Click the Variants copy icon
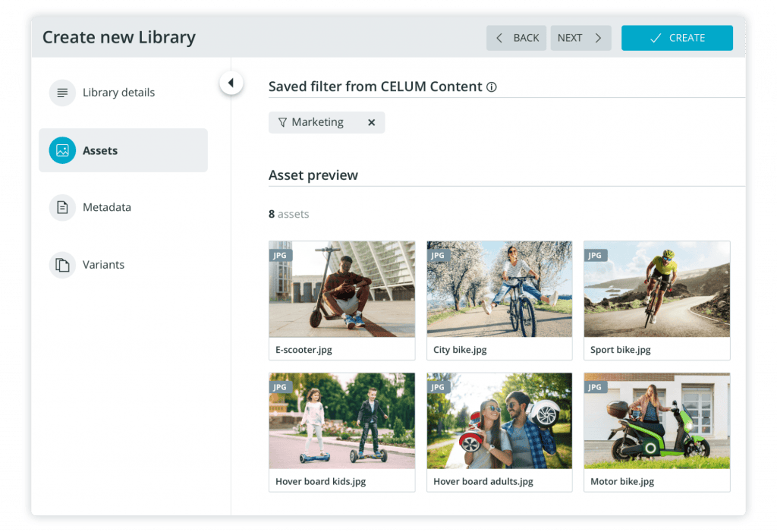This screenshot has width=777, height=532. (x=62, y=265)
